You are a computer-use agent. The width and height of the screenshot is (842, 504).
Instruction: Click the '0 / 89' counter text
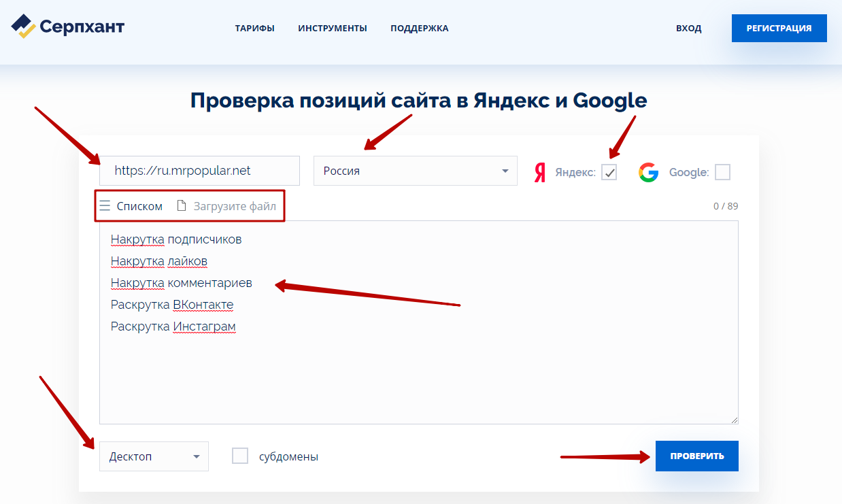(726, 206)
